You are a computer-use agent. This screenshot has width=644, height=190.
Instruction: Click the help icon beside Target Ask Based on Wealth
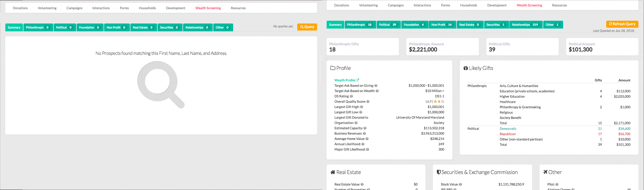(377, 91)
